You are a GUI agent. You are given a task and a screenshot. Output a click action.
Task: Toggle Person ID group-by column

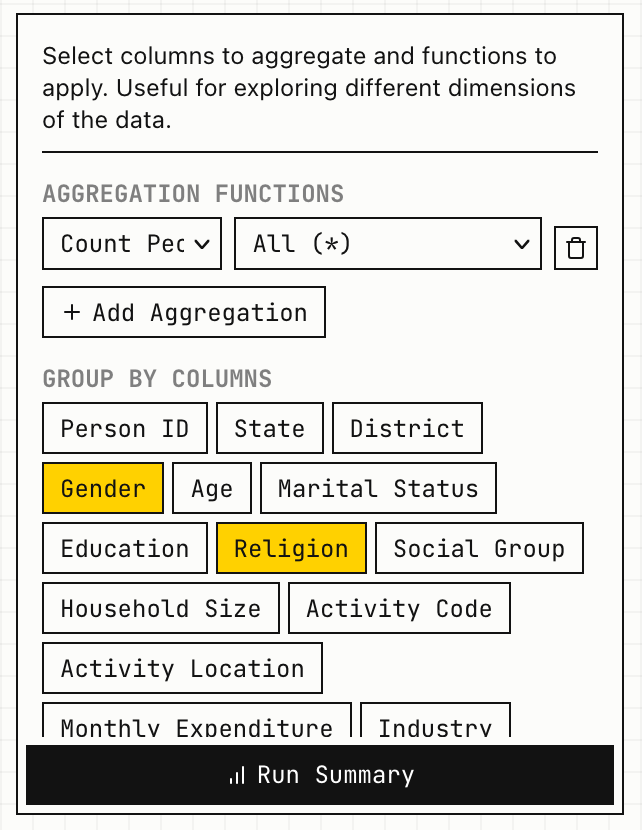pos(125,429)
